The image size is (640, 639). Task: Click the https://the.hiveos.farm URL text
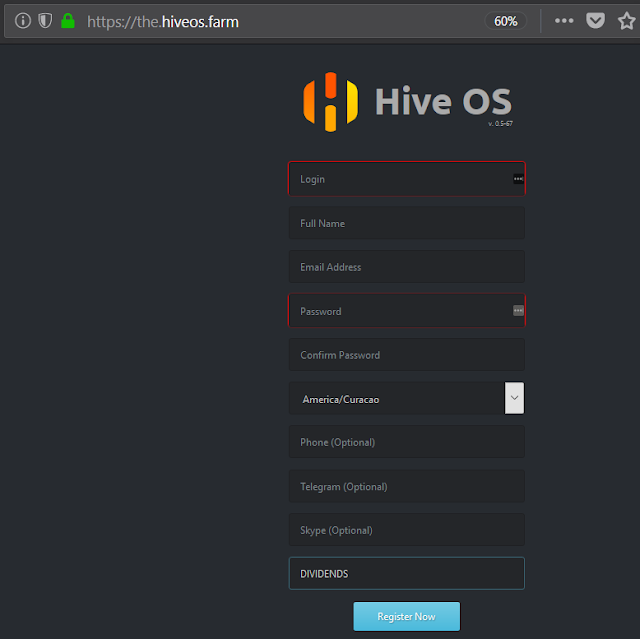(163, 22)
